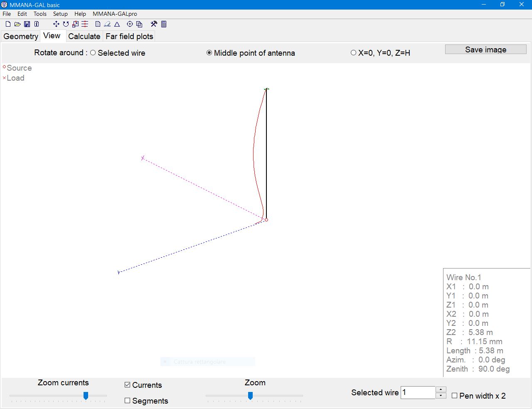Click the triangle toolbar icon
This screenshot has height=409, width=532.
[x=117, y=24]
